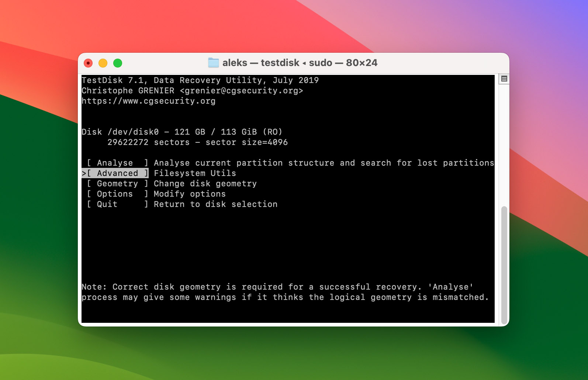
Task: Click the 'Filesystem Utils' description text
Action: [195, 173]
